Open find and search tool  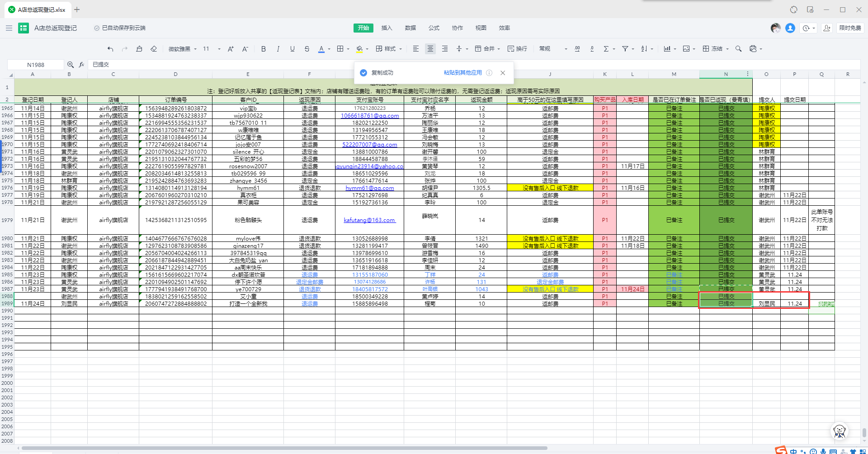pyautogui.click(x=739, y=49)
